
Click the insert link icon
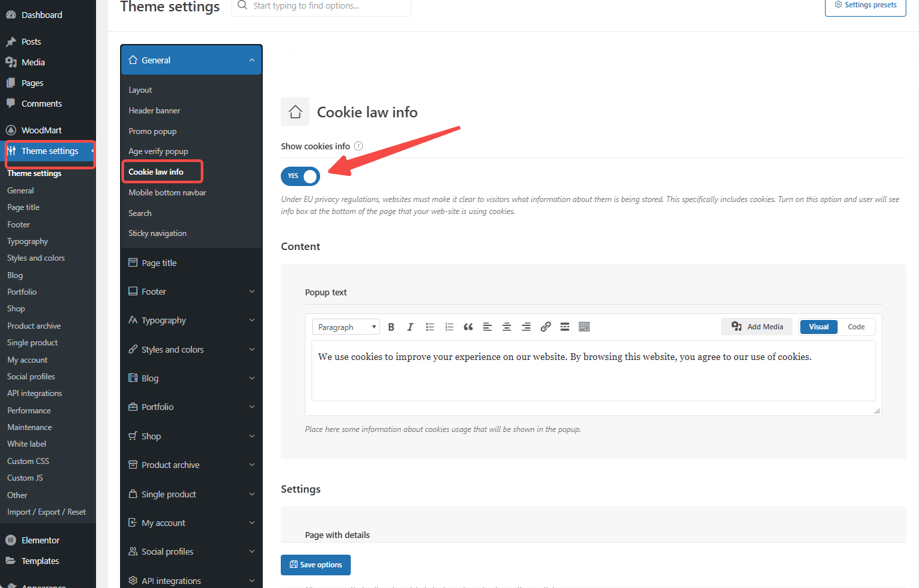click(546, 327)
